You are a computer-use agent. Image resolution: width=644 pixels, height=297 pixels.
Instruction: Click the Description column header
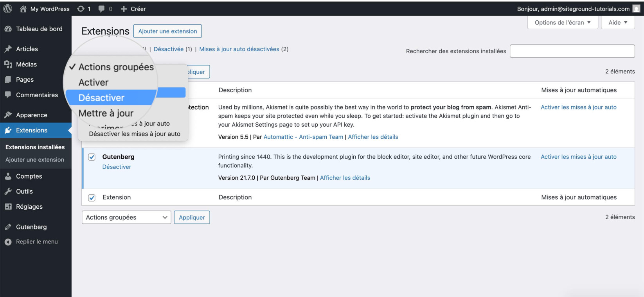pyautogui.click(x=235, y=90)
